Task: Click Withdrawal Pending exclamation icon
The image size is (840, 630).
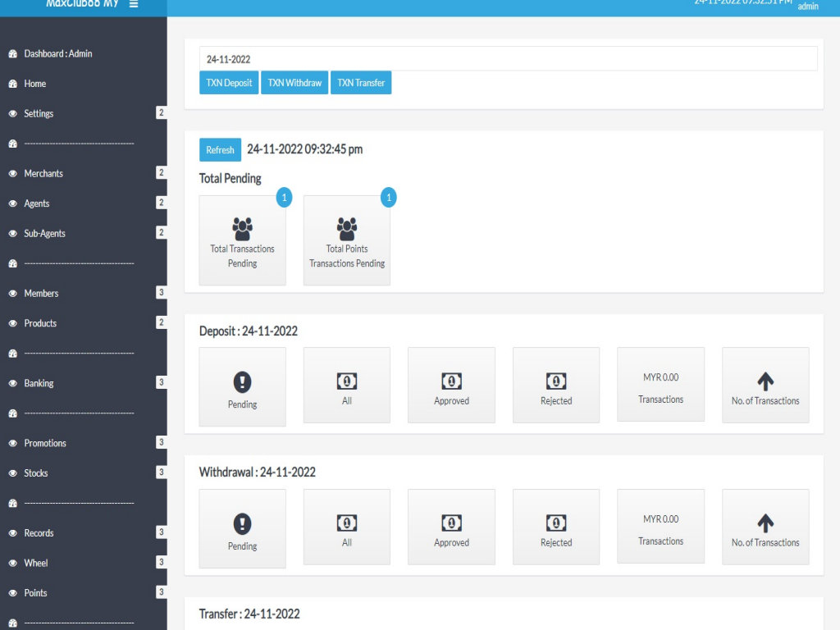Action: [243, 523]
